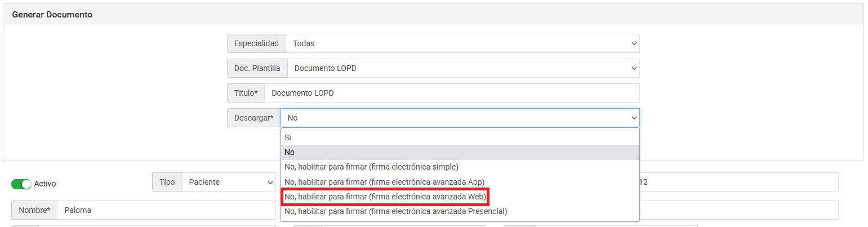Open the Especialidad dropdown showing Todas
This screenshot has width=868, height=227.
pos(462,43)
